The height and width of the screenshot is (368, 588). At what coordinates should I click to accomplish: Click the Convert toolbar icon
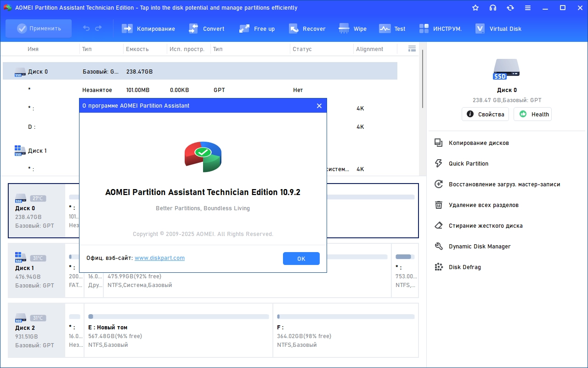pos(194,29)
